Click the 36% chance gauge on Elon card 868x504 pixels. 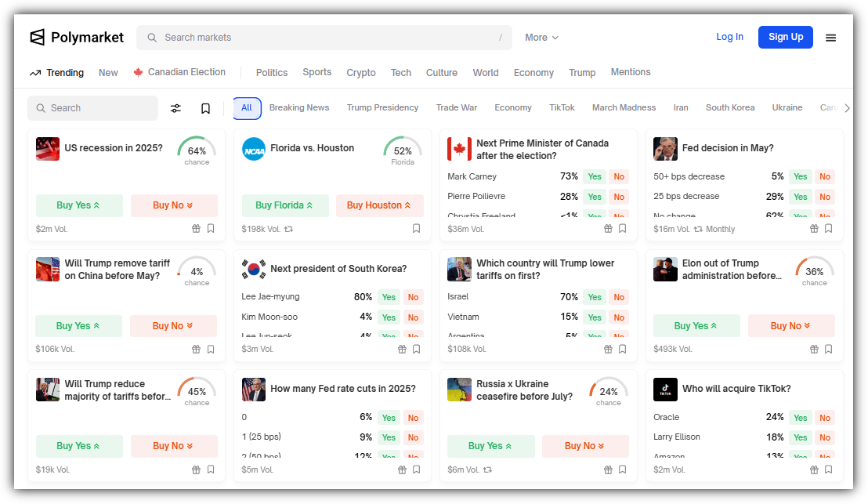[814, 271]
